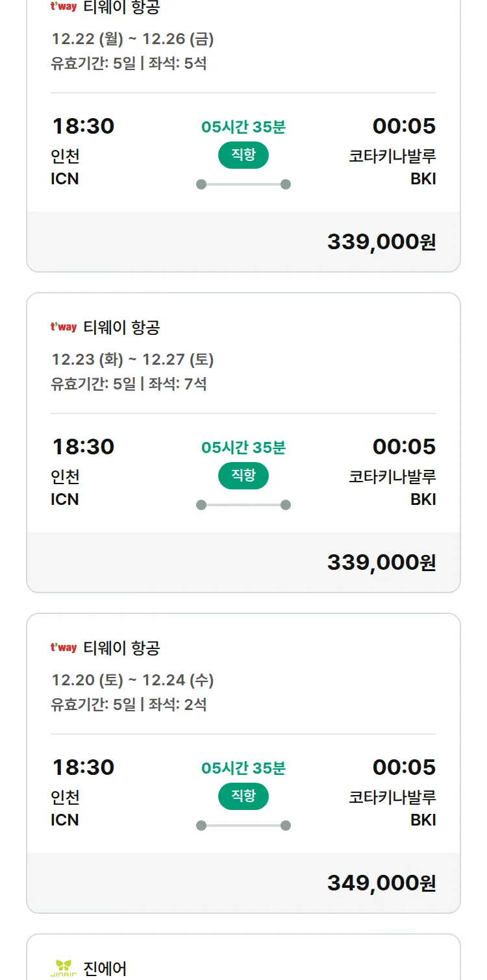
Task: Click the 유효기간: 5일 | 좌석: 2석 text
Action: [129, 704]
